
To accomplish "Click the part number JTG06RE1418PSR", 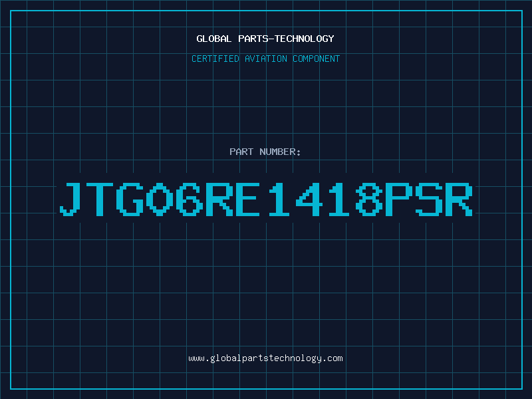I will tap(266, 199).
